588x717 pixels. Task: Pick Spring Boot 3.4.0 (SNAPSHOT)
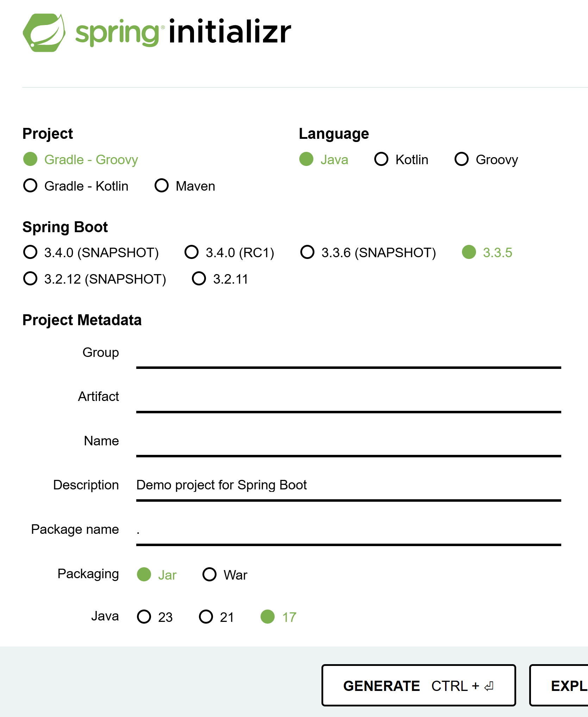click(31, 252)
